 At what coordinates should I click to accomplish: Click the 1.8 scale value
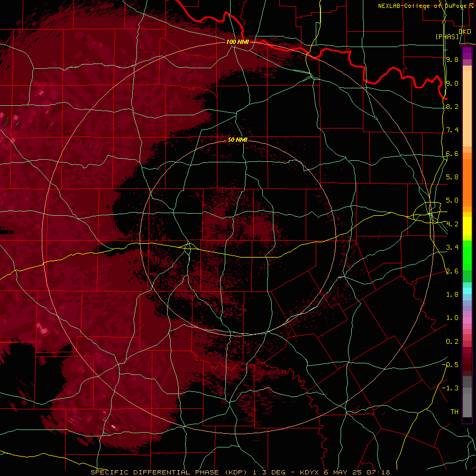[x=452, y=295]
